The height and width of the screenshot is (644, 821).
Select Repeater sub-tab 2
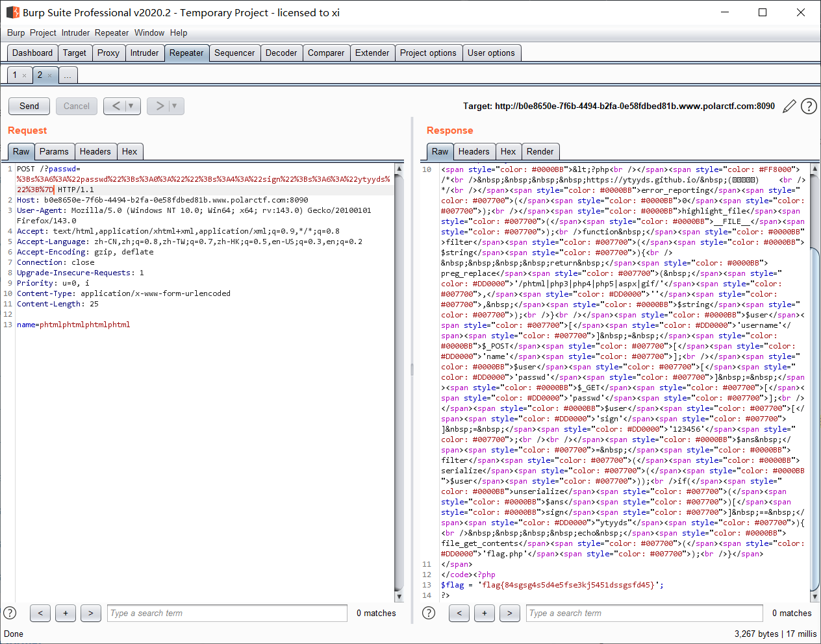pos(40,75)
